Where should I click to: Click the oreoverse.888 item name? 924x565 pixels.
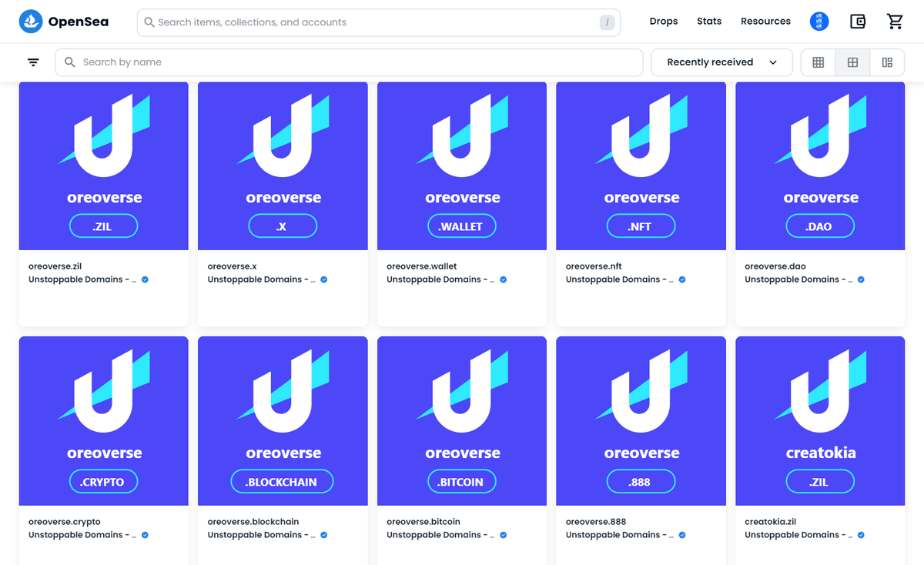(x=596, y=522)
